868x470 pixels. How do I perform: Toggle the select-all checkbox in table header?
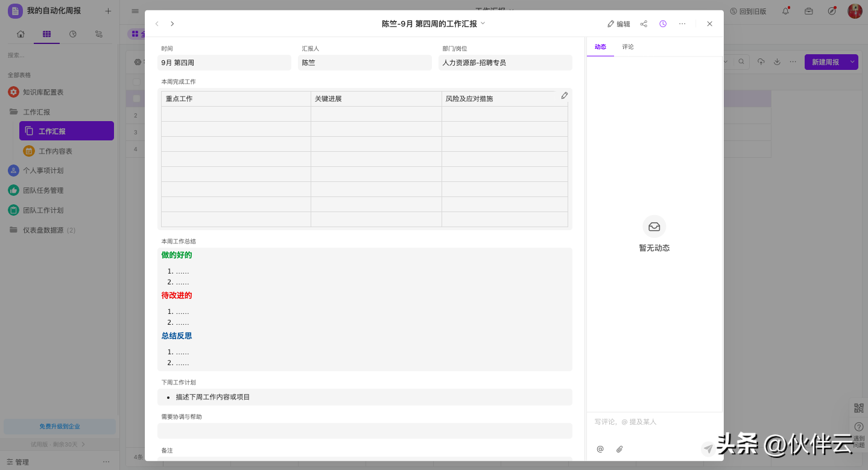point(136,82)
